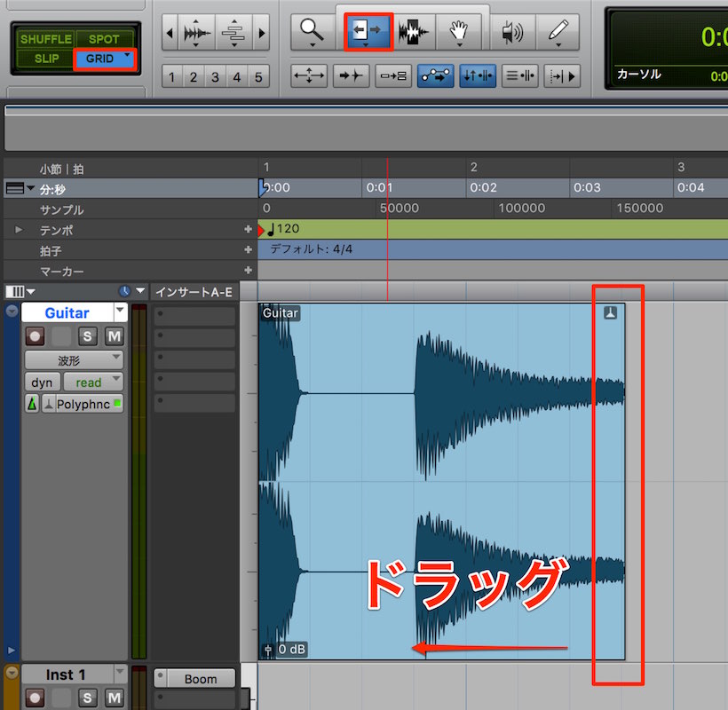Viewport: 728px width, 710px height.
Task: Select the Scrubber speaker tool
Action: 512,32
